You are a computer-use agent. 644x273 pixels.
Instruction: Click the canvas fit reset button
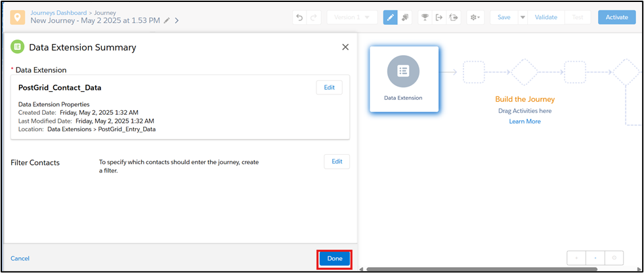(x=614, y=258)
